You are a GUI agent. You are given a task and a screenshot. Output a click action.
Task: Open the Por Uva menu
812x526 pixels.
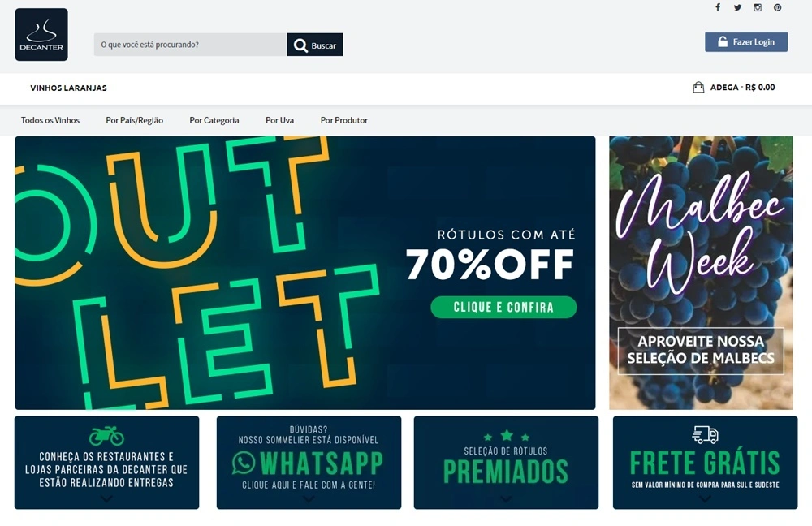tap(279, 120)
